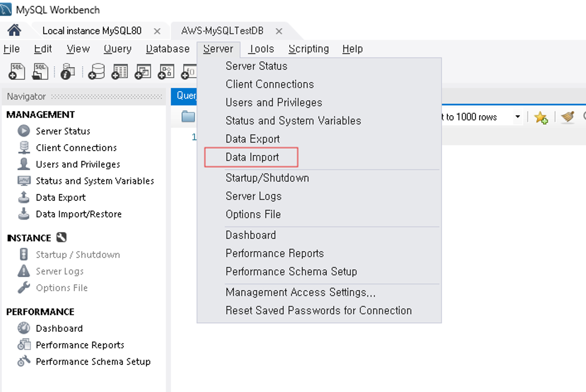Click the beautify query broom icon
Image resolution: width=586 pixels, height=392 pixels.
(568, 117)
